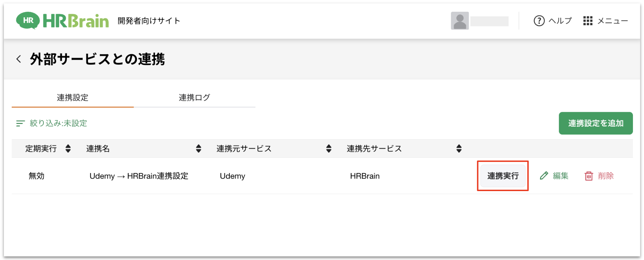The width and height of the screenshot is (644, 260).
Task: Switch to the 連携ログ tab
Action: 194,98
